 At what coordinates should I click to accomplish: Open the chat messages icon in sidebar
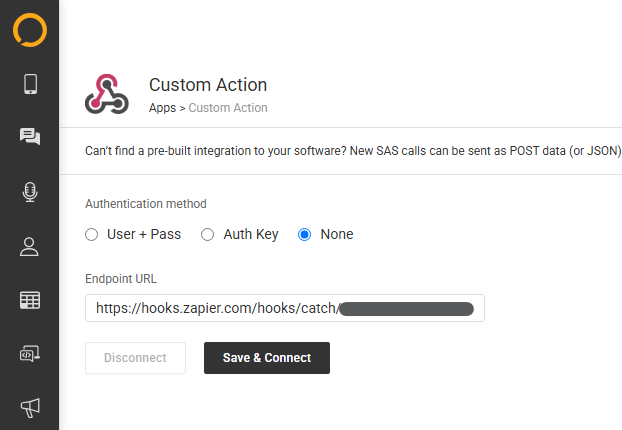point(30,136)
